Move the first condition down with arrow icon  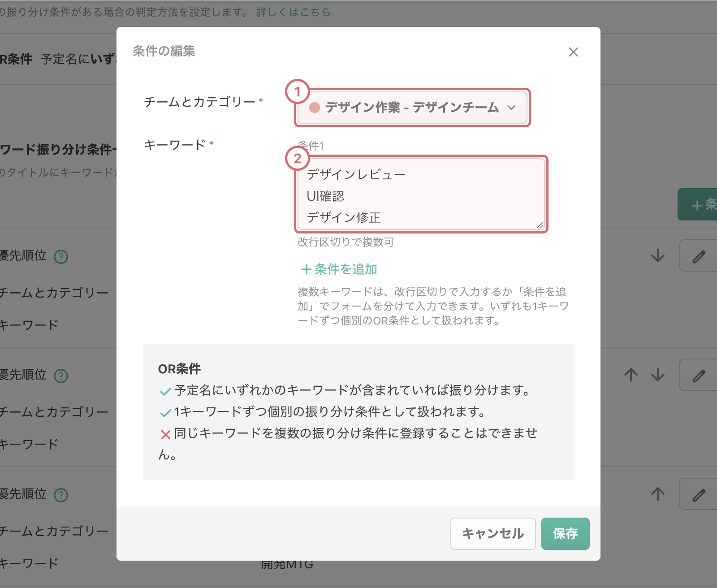(657, 256)
